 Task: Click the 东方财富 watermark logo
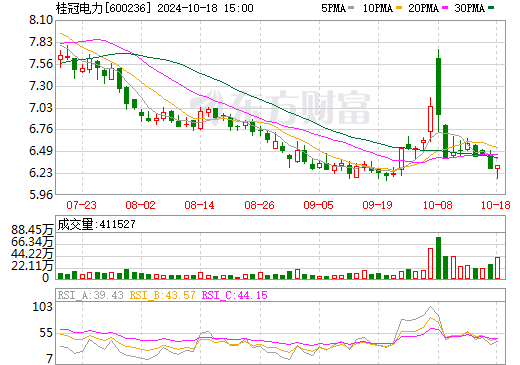click(280, 107)
